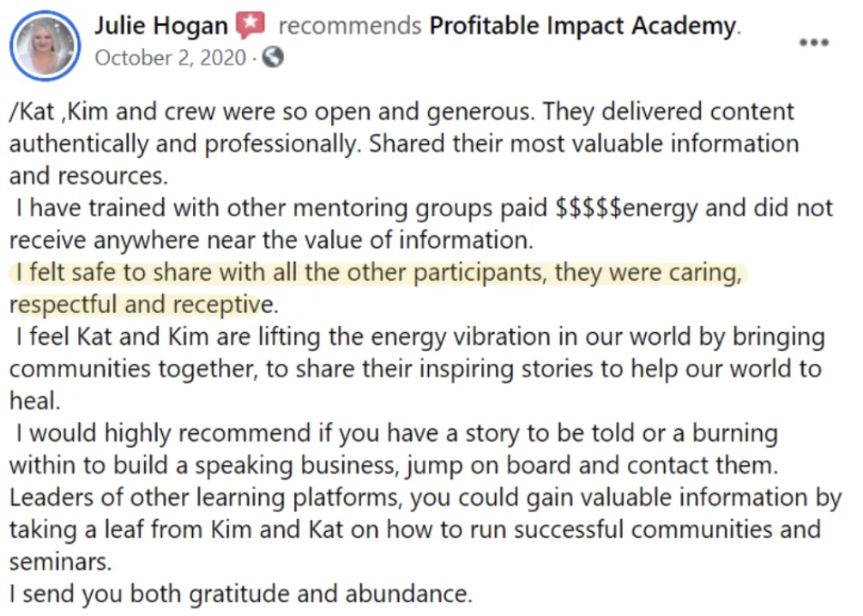Click the "$$$$$energy" text
This screenshot has width=863, height=616.
point(626,208)
